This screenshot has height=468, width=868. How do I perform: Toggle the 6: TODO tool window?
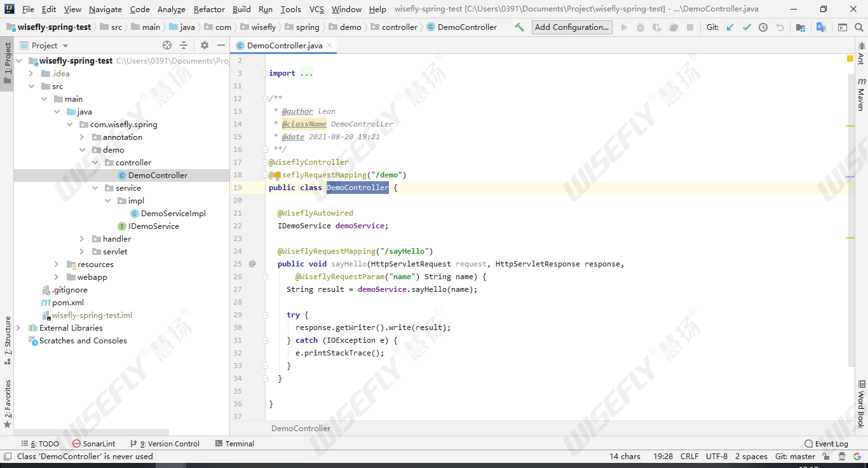click(x=40, y=444)
